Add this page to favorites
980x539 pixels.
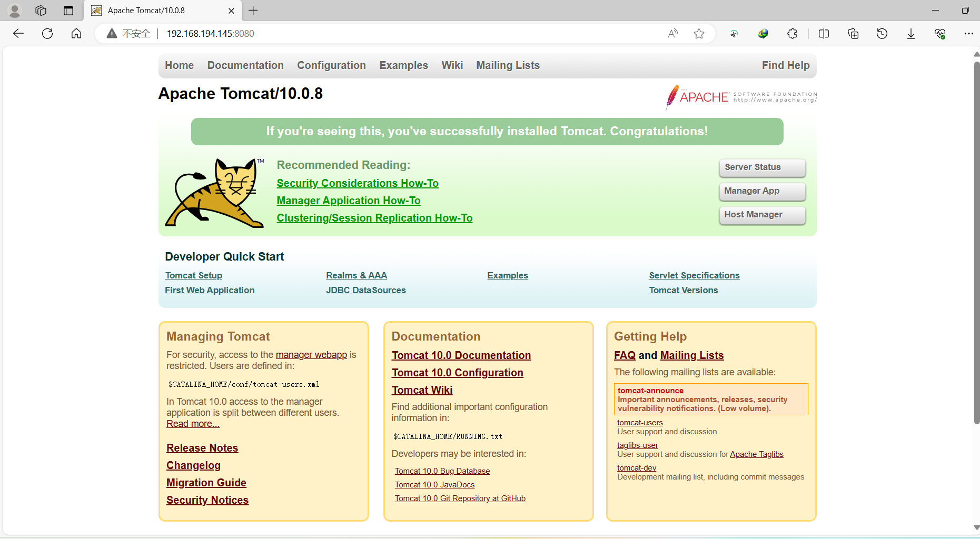(x=699, y=34)
